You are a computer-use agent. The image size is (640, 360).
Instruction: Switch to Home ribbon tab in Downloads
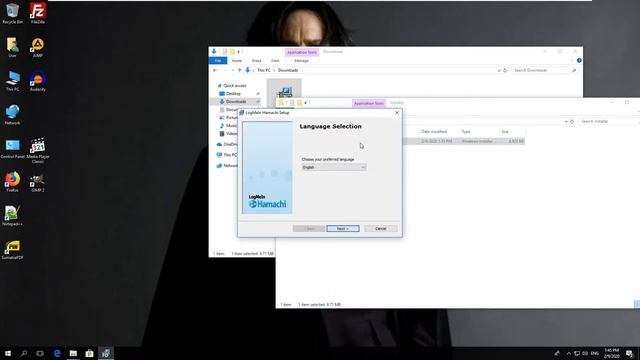237,60
